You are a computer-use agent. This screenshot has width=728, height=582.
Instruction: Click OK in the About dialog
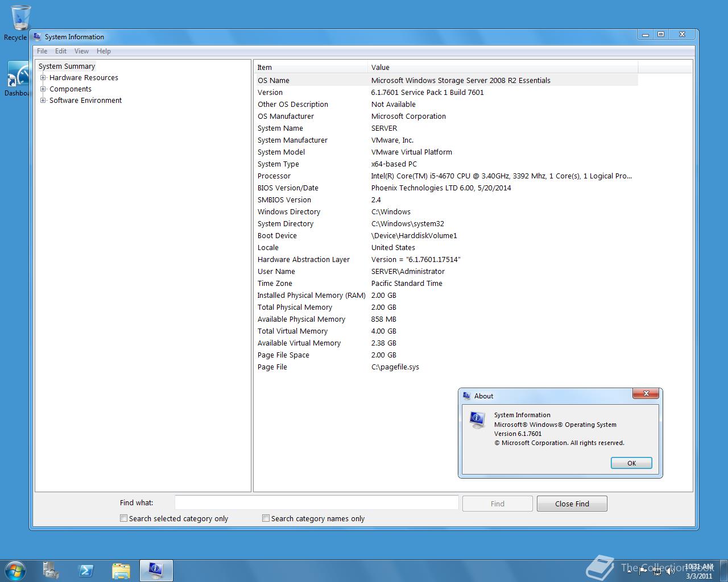(x=631, y=463)
